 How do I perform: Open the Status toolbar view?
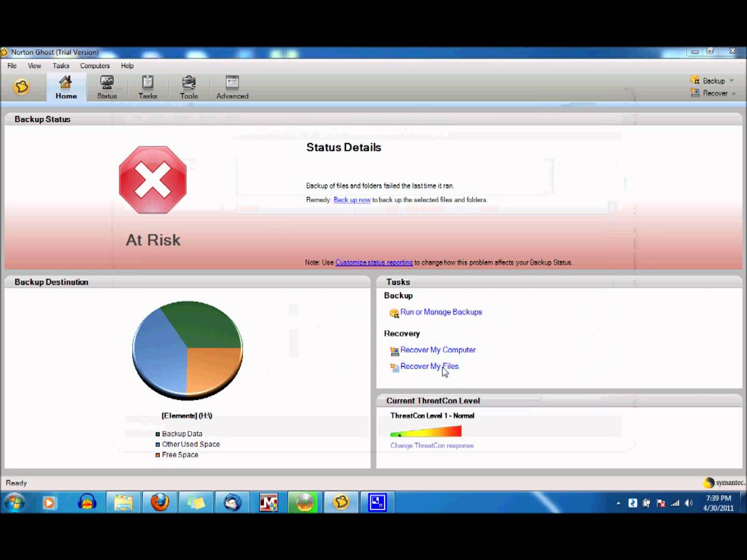pos(107,87)
